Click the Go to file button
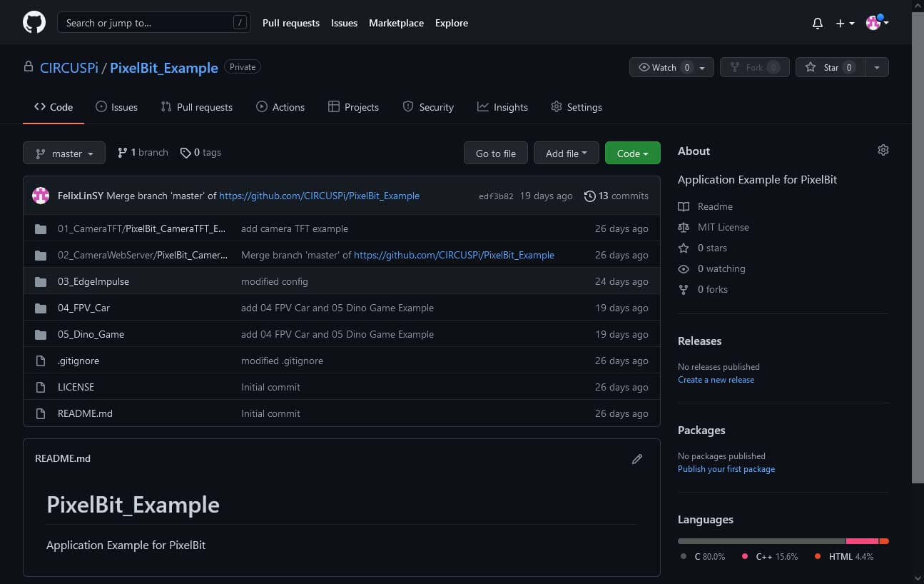Viewport: 924px width, 584px height. 496,153
